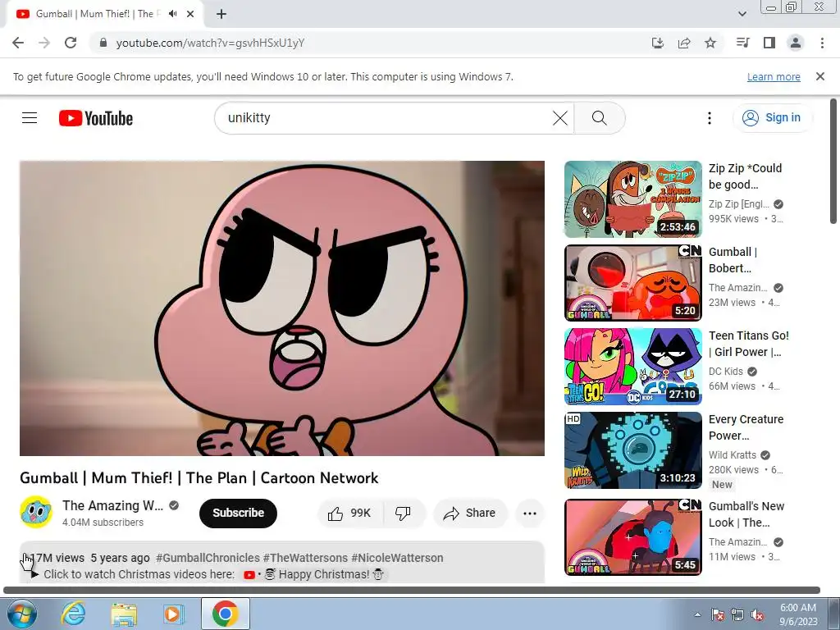
Task: Dislike the video
Action: tap(404, 514)
